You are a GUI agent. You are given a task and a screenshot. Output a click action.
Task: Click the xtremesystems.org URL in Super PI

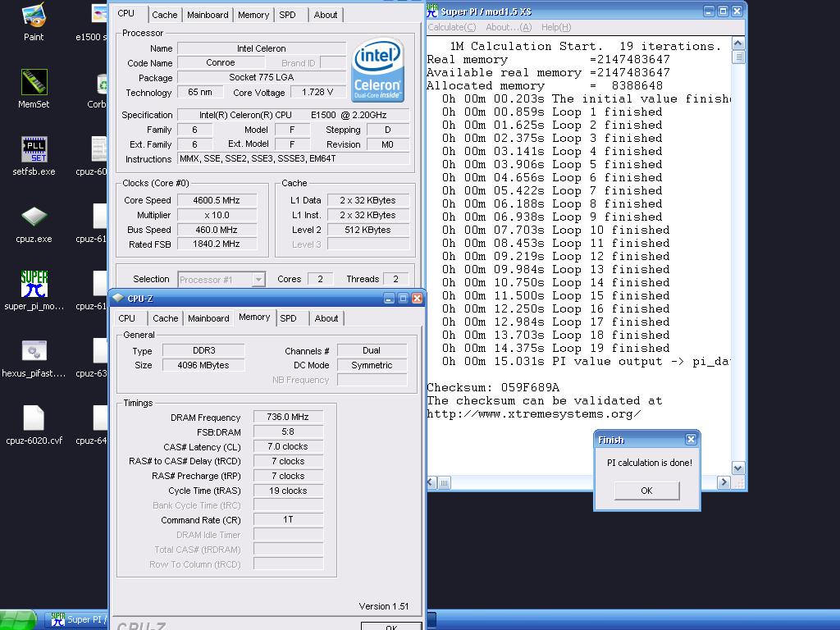coord(533,413)
